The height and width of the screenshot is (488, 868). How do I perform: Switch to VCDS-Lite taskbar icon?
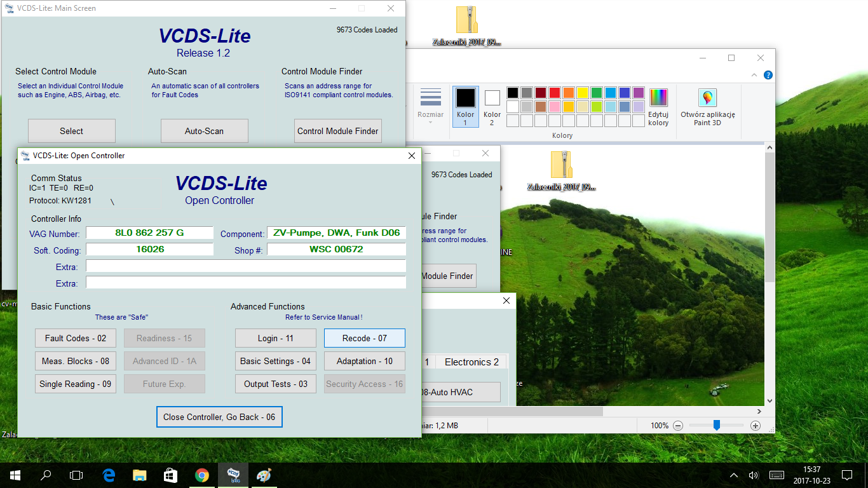(233, 475)
